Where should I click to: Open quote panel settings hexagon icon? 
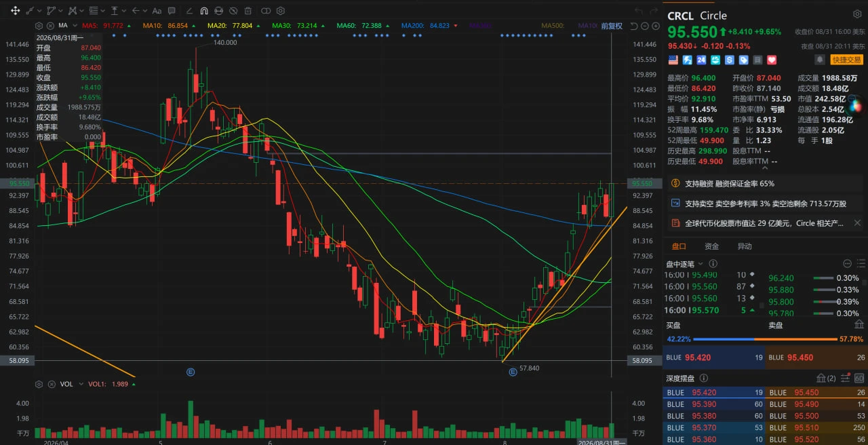(x=857, y=14)
